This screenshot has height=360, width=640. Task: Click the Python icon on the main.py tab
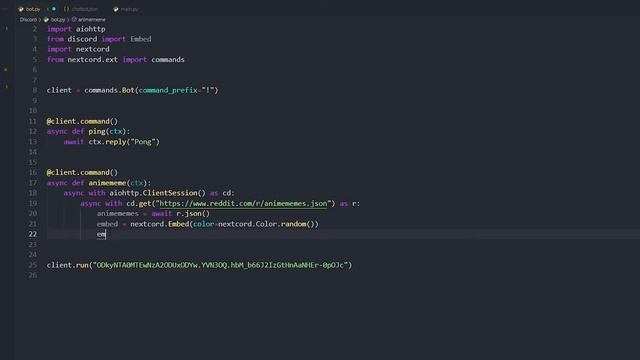coord(116,9)
